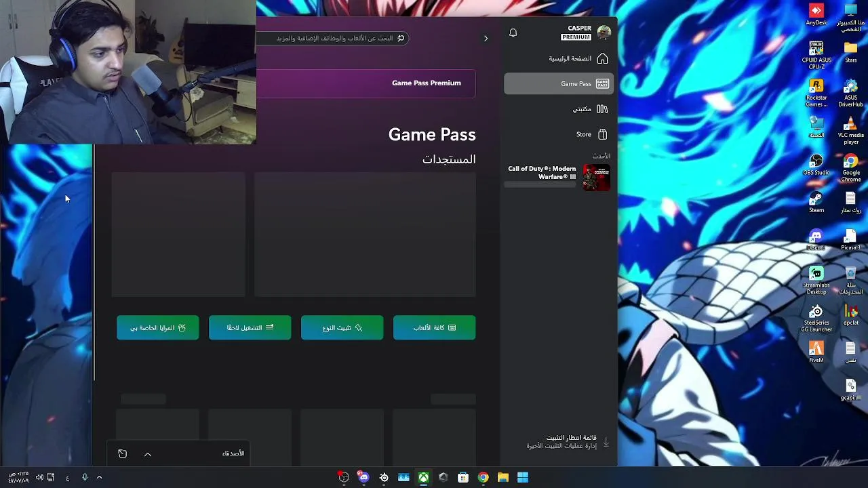Open the Recycle Bin desktop icon

pos(850,281)
